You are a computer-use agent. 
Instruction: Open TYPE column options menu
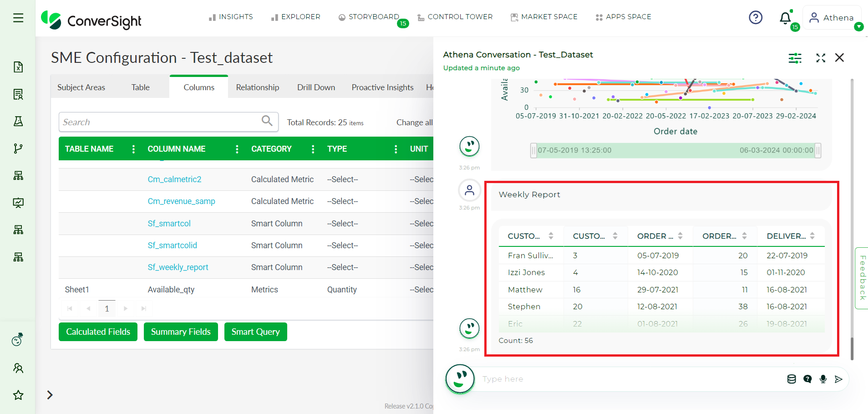click(x=396, y=149)
